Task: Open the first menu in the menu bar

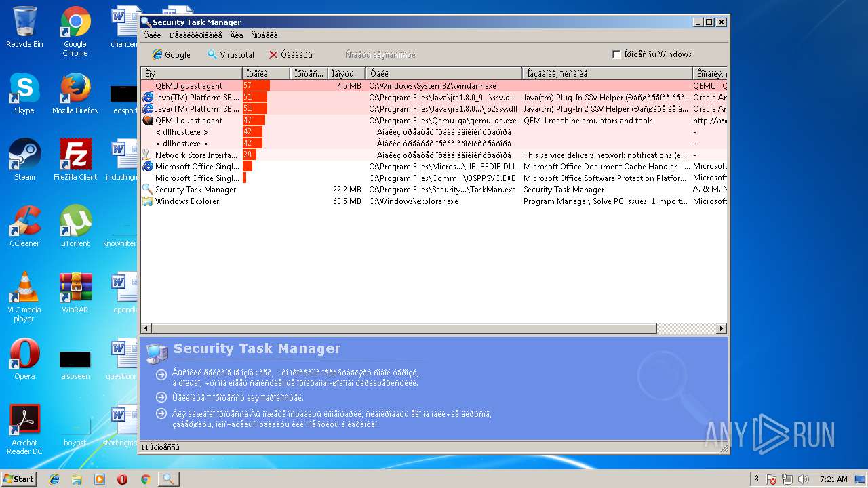Action: (x=153, y=35)
